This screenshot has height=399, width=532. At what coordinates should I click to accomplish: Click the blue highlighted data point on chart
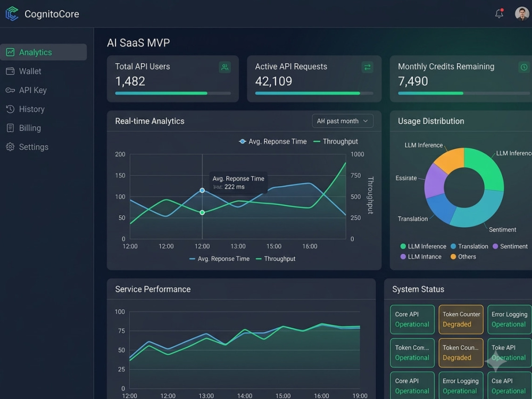coord(202,190)
